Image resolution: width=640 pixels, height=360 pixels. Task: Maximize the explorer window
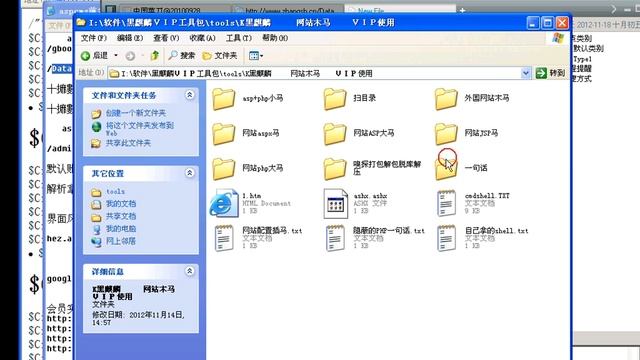(547, 23)
